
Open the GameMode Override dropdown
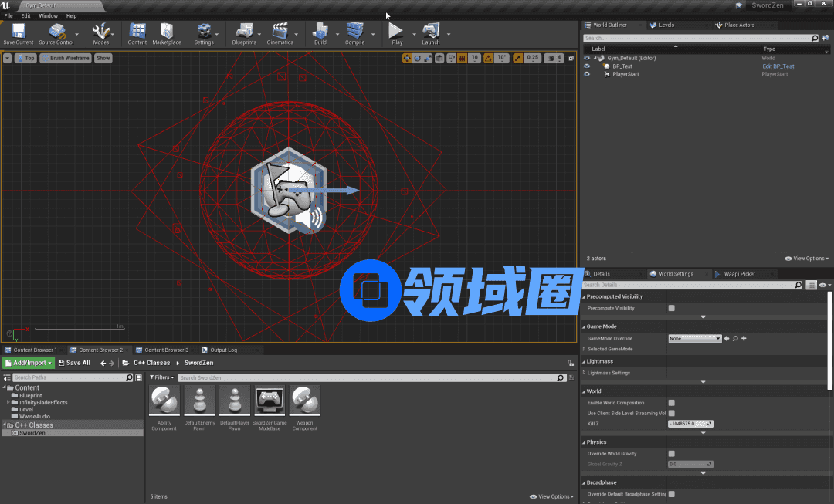[x=694, y=338]
